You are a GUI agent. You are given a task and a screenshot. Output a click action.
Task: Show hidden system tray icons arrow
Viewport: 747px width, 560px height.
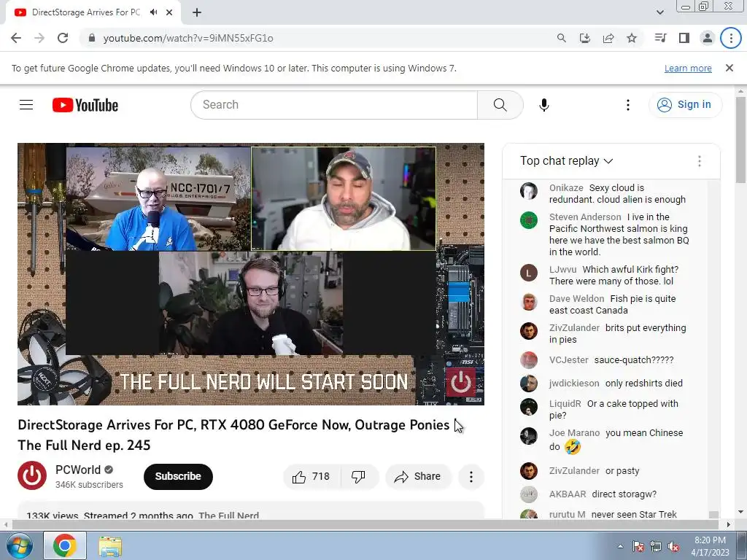[x=620, y=546]
